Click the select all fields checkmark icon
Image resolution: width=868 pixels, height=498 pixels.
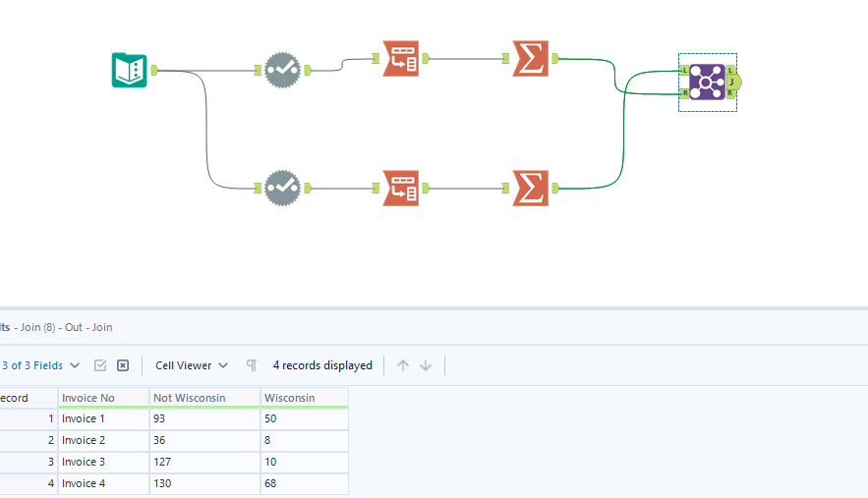[x=100, y=365]
